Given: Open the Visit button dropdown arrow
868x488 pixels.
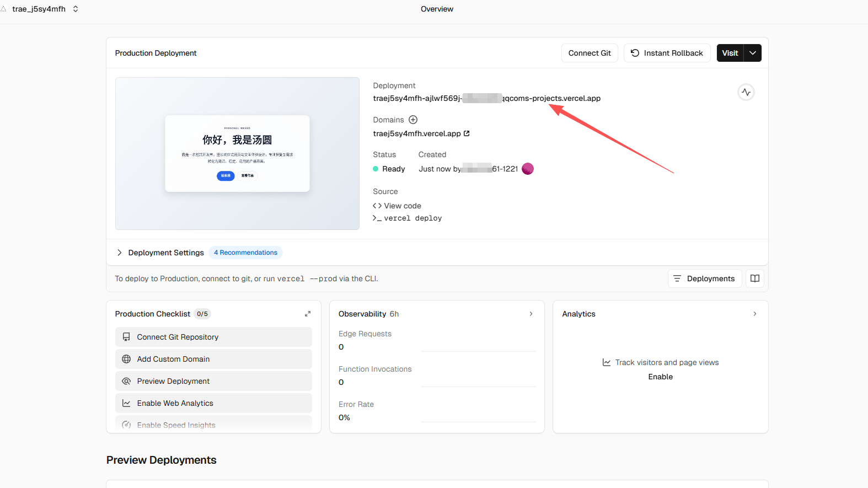Looking at the screenshot, I should 753,53.
